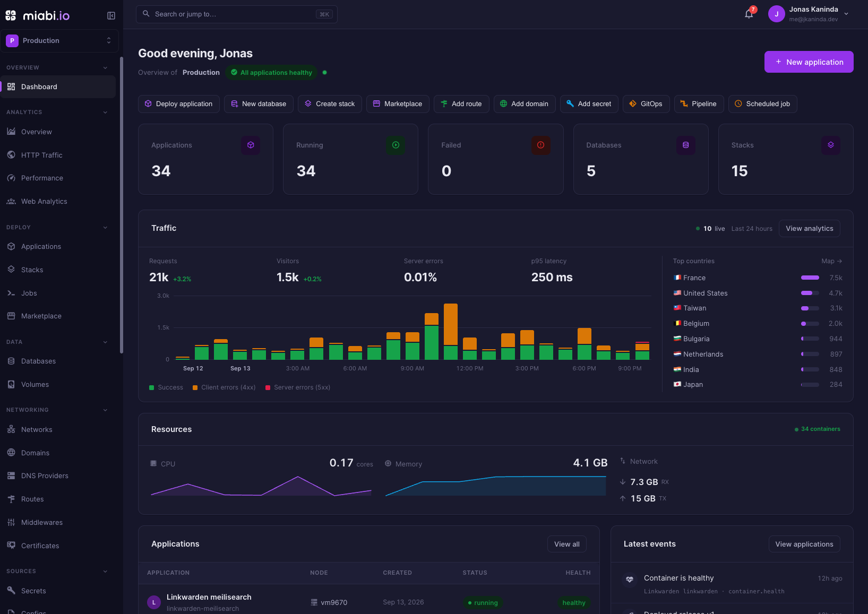Open Jobs in sidebar
Viewport: 868px width, 614px height.
(58, 293)
